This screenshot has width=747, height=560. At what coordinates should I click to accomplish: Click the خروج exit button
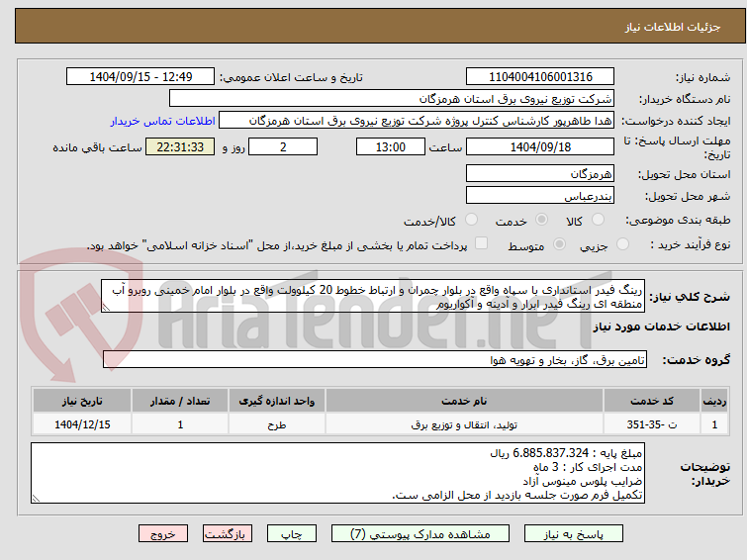point(163,534)
